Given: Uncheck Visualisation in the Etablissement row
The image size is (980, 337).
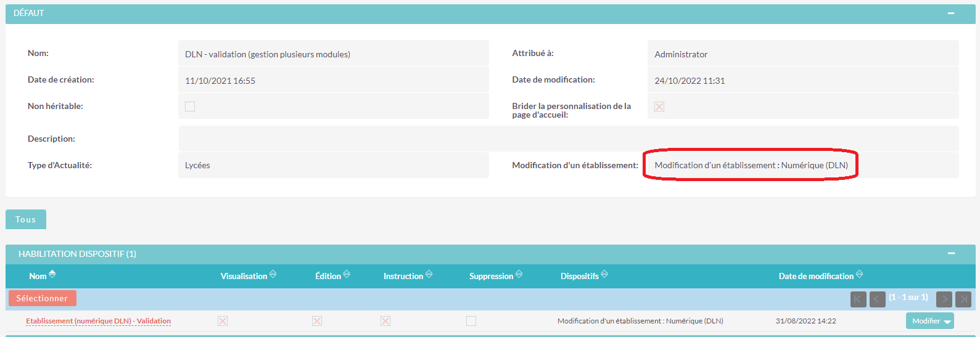Looking at the screenshot, I should 223,321.
